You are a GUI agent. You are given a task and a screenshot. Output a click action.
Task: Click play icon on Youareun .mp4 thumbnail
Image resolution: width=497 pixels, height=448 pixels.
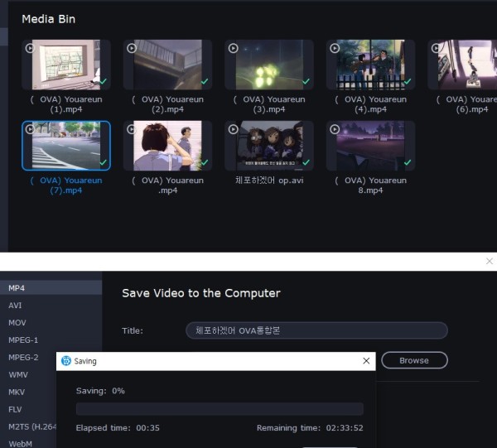point(132,129)
